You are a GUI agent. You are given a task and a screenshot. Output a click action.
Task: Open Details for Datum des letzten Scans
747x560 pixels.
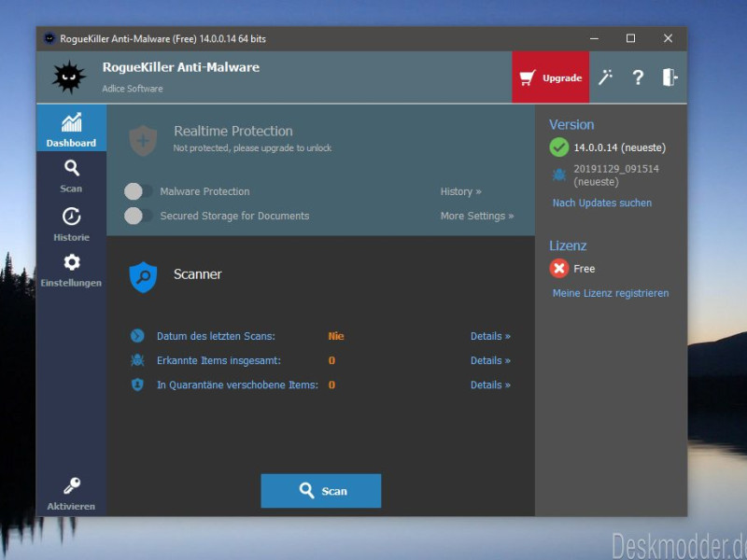[x=490, y=336]
